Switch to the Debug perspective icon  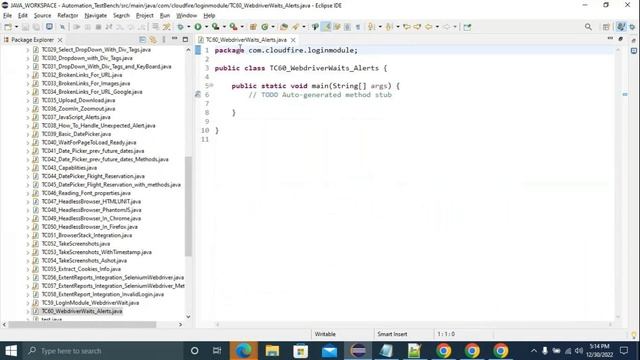632,27
